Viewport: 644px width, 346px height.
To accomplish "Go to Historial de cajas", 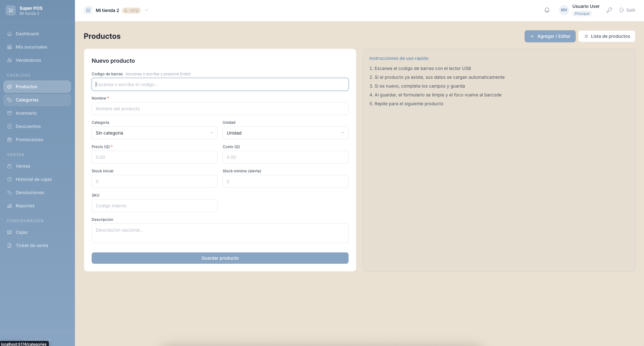I will (34, 179).
